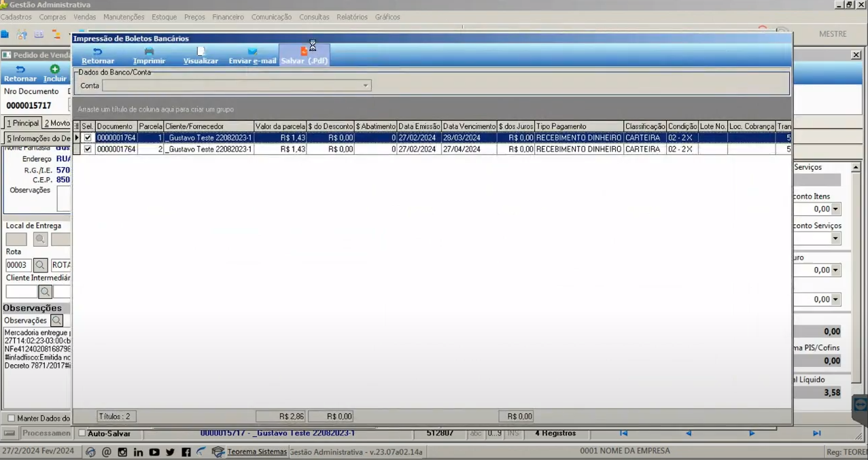Open the Financeiro menu
Image resolution: width=868 pixels, height=460 pixels.
pos(228,17)
